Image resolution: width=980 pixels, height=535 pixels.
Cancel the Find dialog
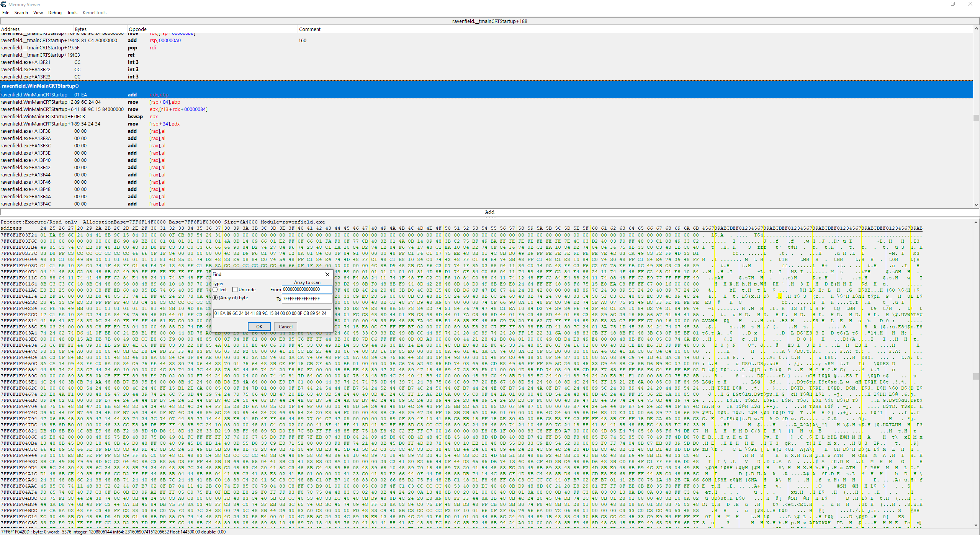click(x=286, y=326)
